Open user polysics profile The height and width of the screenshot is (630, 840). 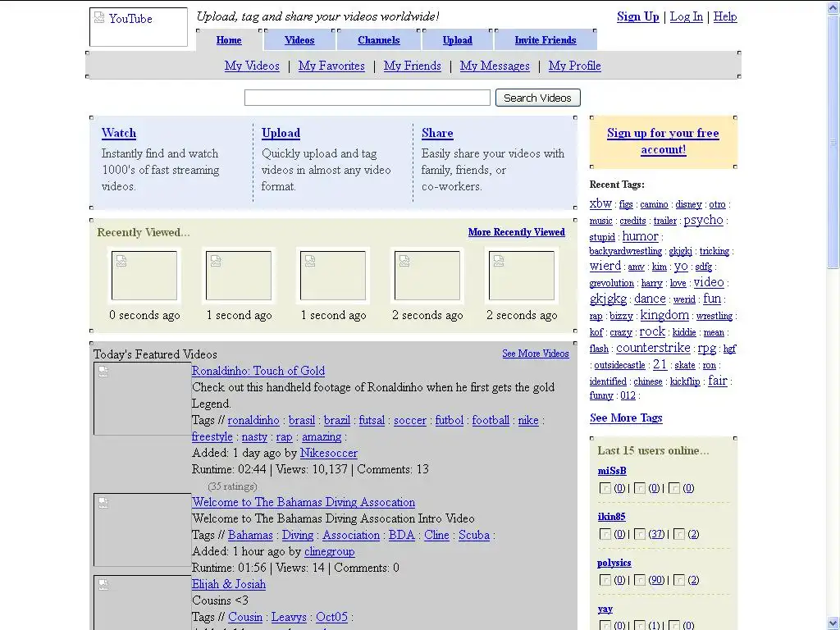pos(614,563)
